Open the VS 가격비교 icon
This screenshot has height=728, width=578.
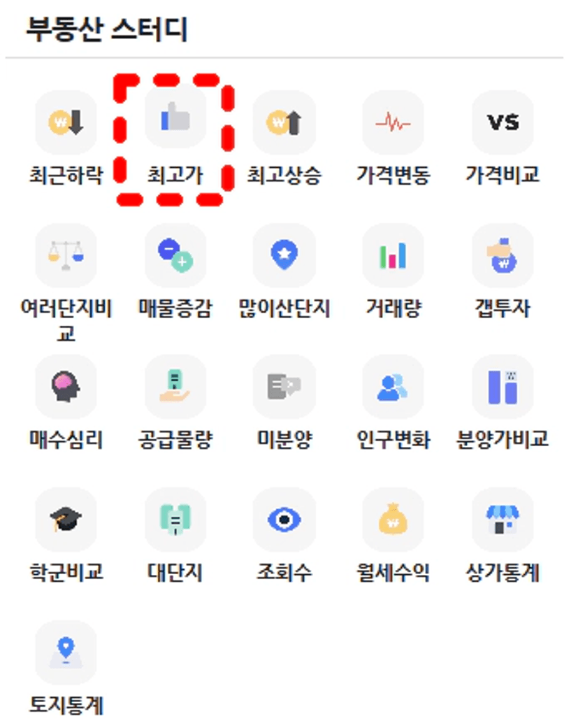point(503,122)
